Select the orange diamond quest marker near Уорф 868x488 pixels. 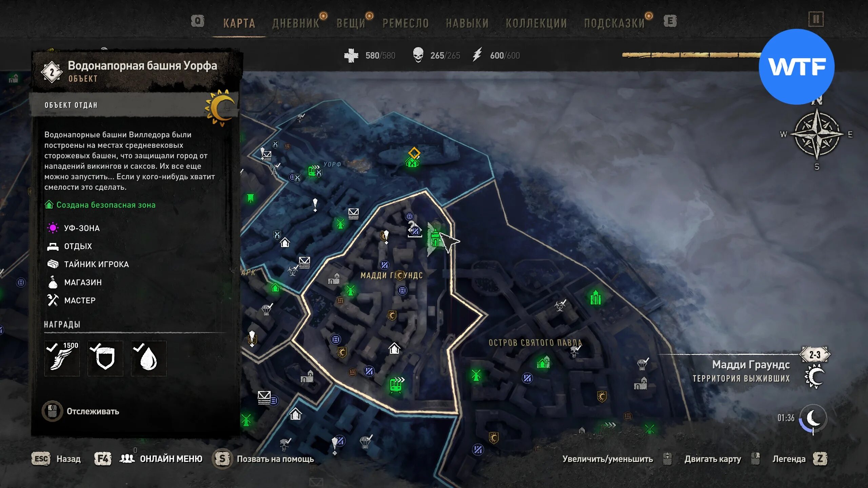[414, 152]
